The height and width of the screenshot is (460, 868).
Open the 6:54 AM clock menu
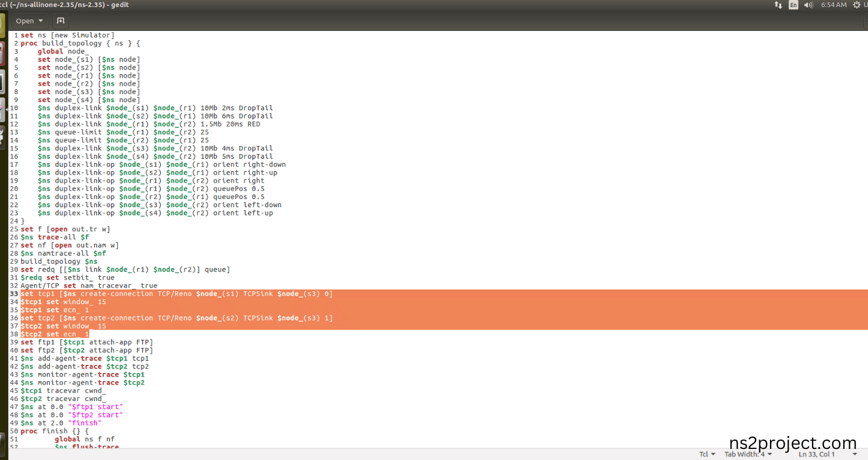tap(834, 5)
